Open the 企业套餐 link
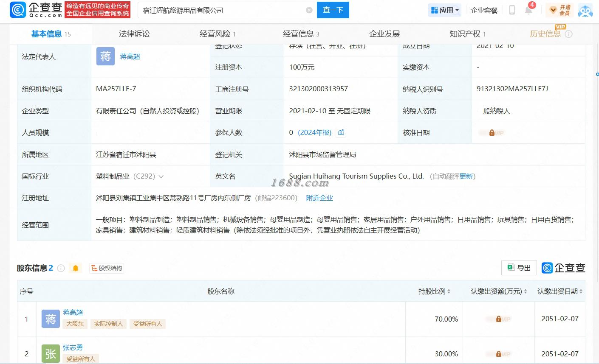This screenshot has width=599, height=364. (x=484, y=10)
